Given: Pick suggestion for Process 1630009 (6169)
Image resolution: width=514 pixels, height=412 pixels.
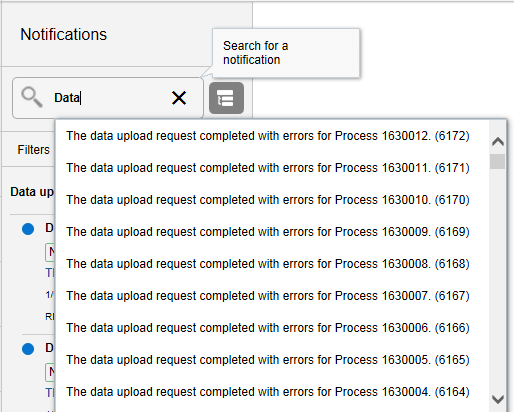Looking at the screenshot, I should [x=268, y=232].
